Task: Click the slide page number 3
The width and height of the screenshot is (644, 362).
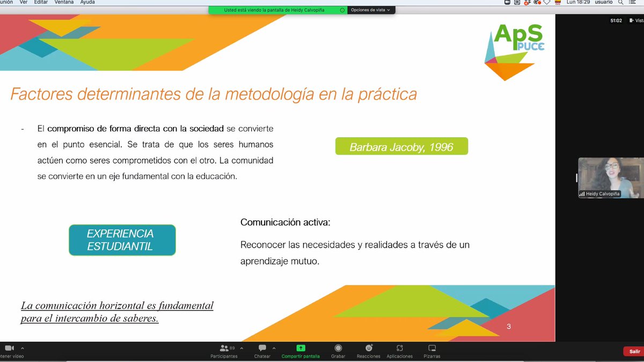Action: pos(509,326)
